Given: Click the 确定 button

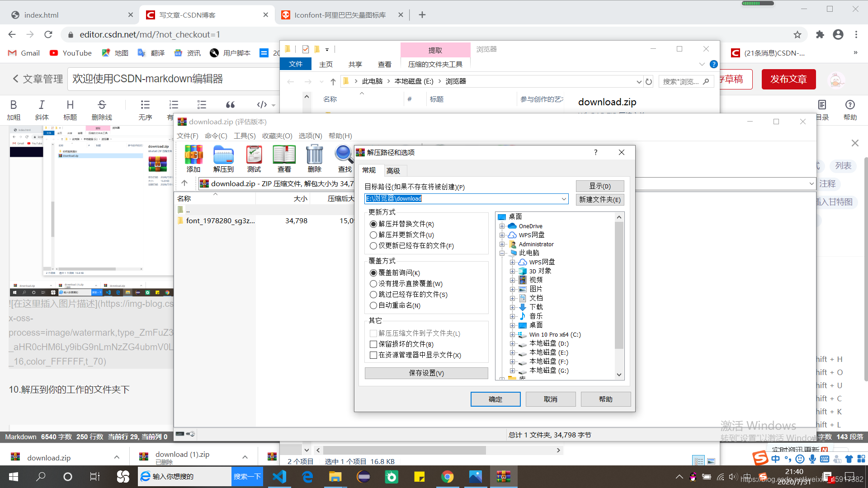Looking at the screenshot, I should coord(495,399).
